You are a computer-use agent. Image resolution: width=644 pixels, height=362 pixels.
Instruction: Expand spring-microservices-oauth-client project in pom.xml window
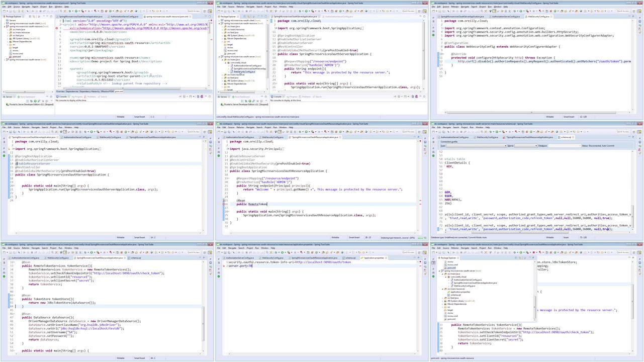point(5,24)
